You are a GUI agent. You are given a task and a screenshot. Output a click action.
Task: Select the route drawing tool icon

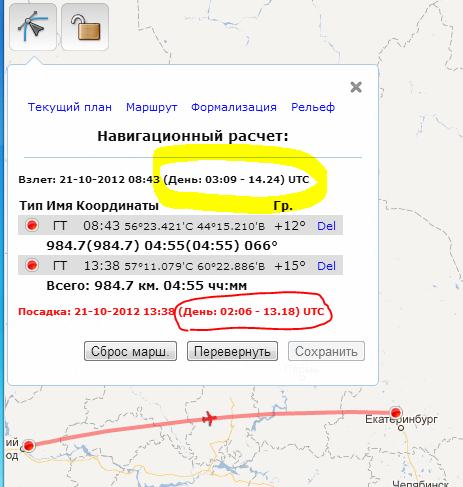click(33, 27)
